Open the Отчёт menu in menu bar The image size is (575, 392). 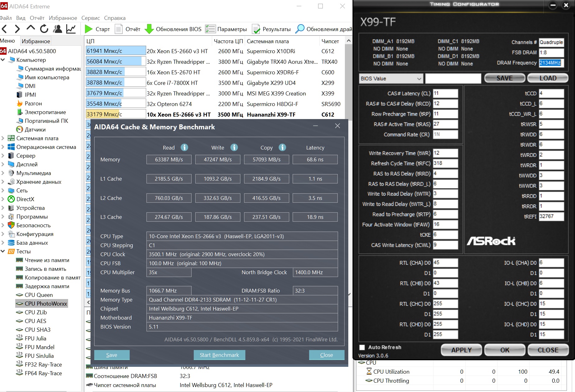coord(37,18)
